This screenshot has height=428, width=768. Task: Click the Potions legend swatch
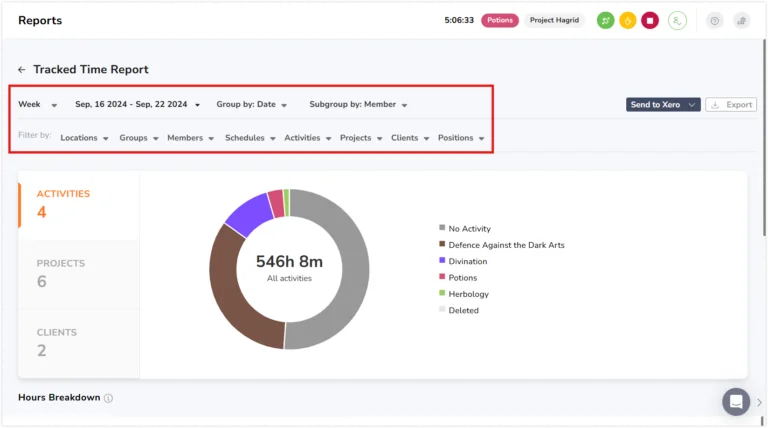pos(442,277)
